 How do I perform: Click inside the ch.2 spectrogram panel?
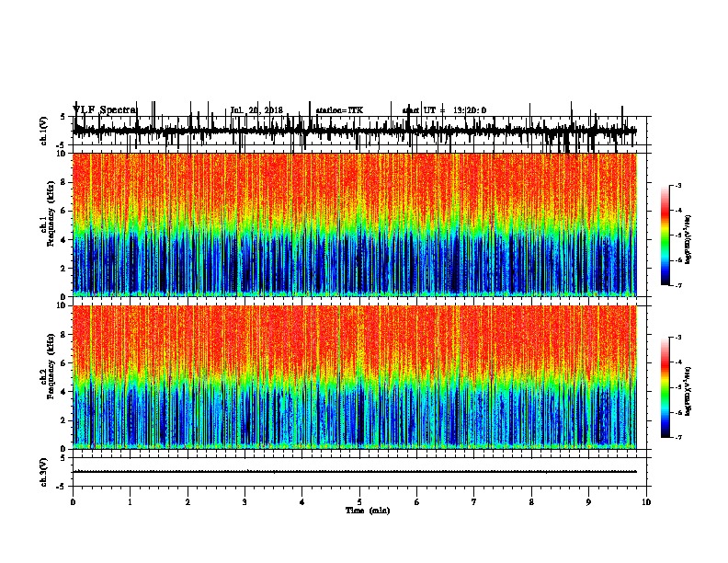coord(354,377)
